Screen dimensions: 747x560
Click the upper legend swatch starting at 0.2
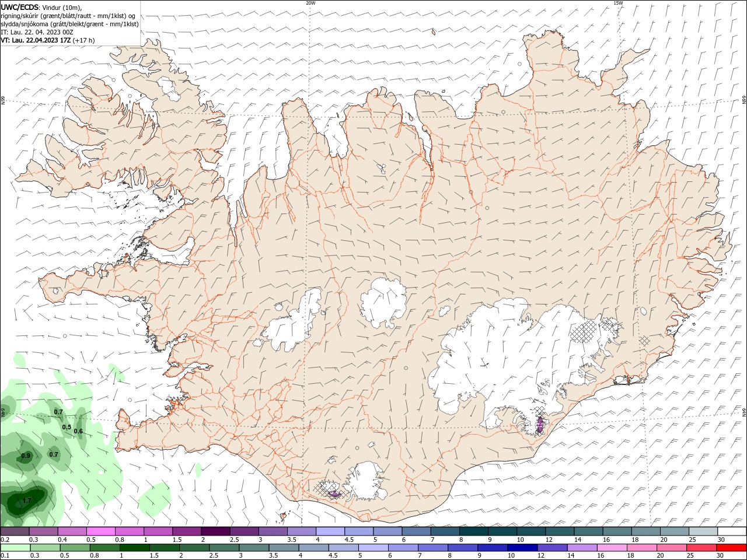click(x=15, y=531)
